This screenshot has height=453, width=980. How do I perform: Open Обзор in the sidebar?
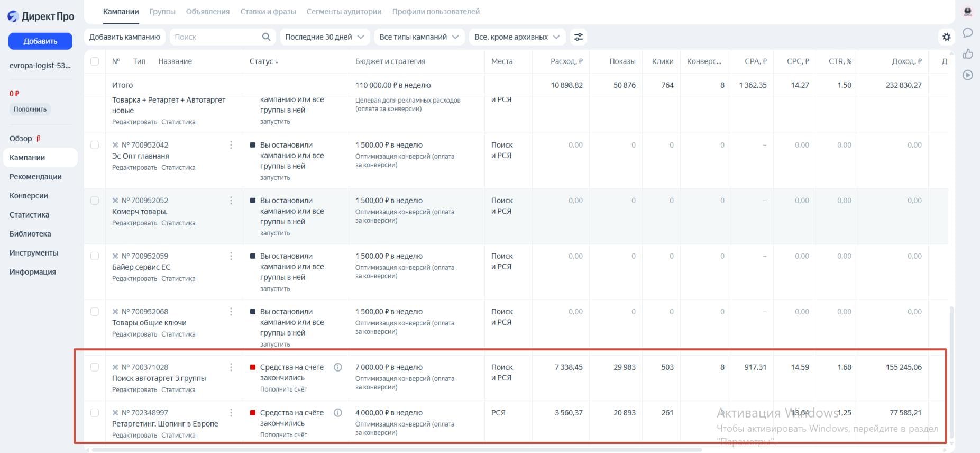21,139
